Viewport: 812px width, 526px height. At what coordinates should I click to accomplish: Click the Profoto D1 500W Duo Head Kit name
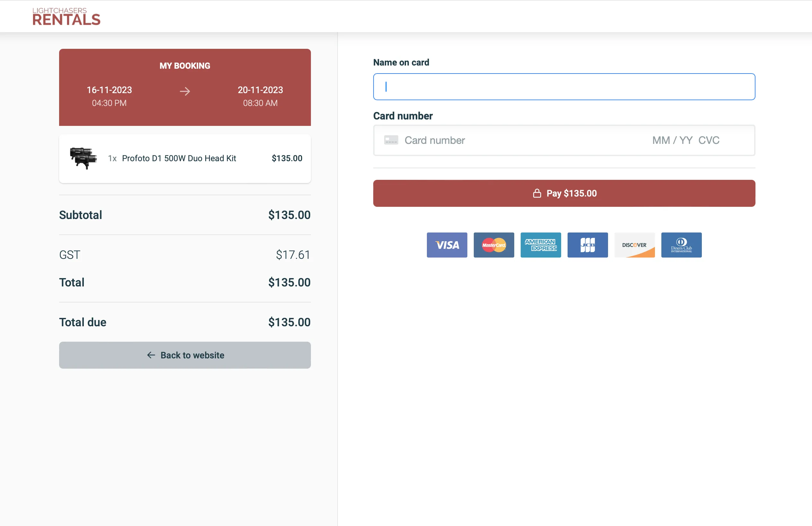pos(179,158)
